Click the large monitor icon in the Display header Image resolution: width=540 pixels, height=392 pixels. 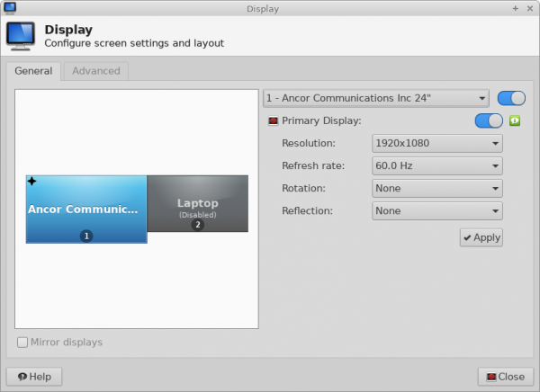pyautogui.click(x=21, y=36)
